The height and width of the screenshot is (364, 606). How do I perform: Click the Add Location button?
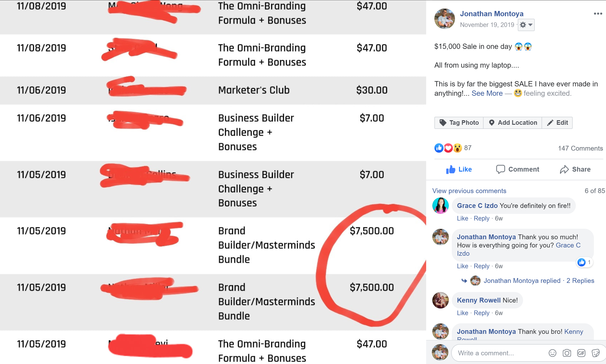[x=513, y=123]
